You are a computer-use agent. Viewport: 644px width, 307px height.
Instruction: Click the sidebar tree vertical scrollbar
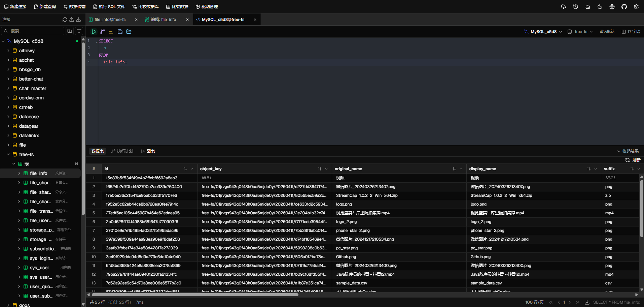click(83, 128)
